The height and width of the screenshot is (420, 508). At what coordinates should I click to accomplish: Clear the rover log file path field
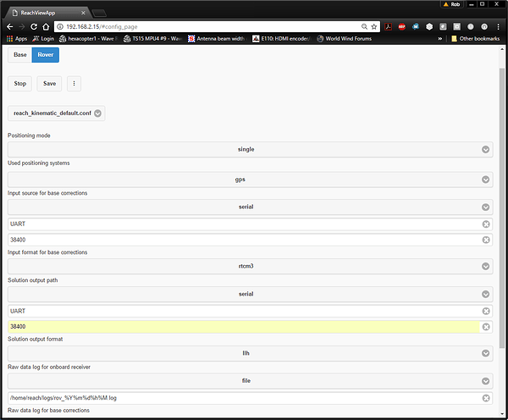(486, 398)
